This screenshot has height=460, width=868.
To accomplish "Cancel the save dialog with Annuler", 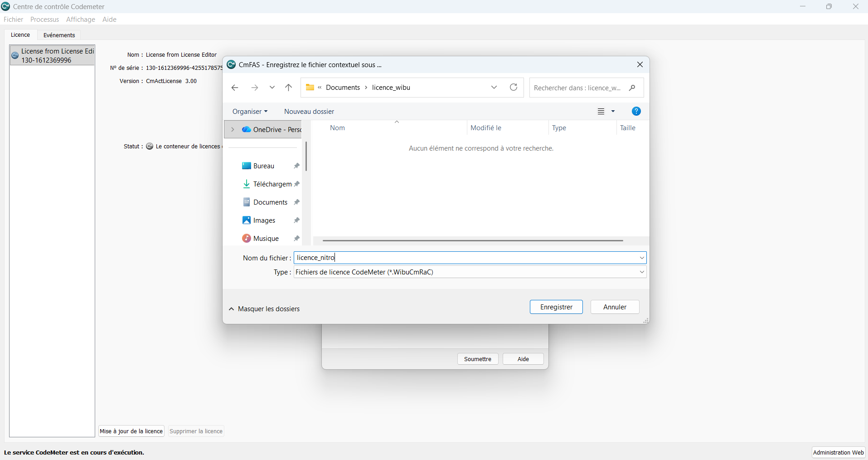I will (615, 307).
